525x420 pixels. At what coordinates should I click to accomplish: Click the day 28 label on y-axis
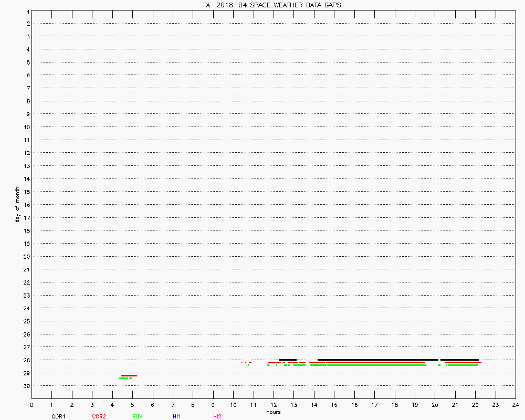(x=25, y=360)
